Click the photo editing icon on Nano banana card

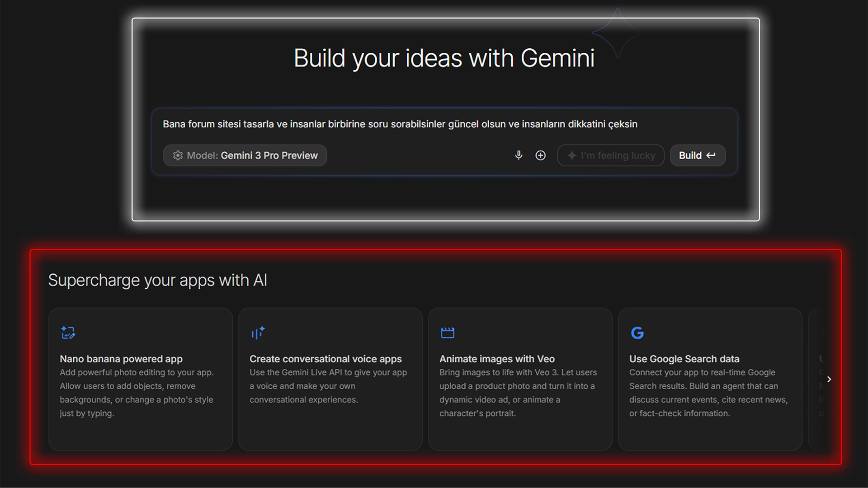pyautogui.click(x=68, y=333)
